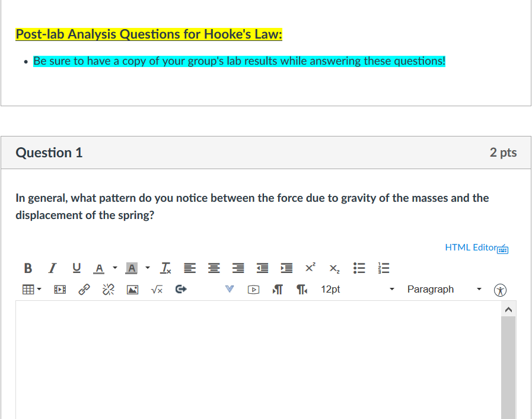Create a bulleted list

(359, 268)
